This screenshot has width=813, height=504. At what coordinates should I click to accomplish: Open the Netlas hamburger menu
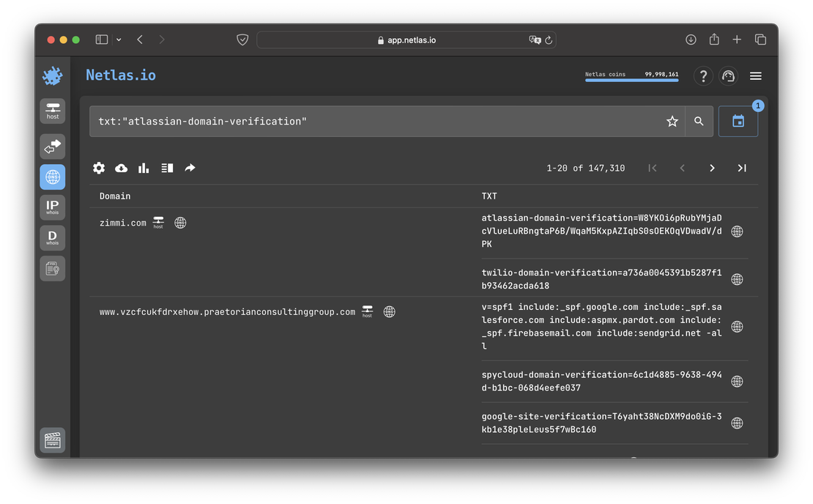tap(755, 75)
